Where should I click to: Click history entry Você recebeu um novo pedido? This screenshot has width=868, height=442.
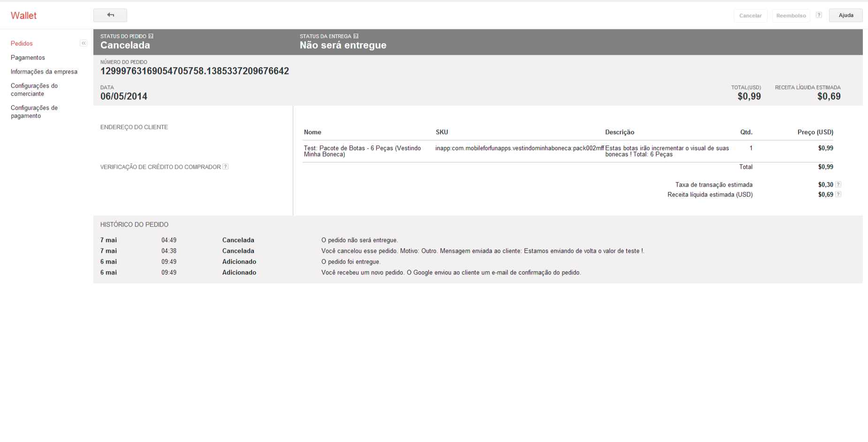click(x=451, y=272)
